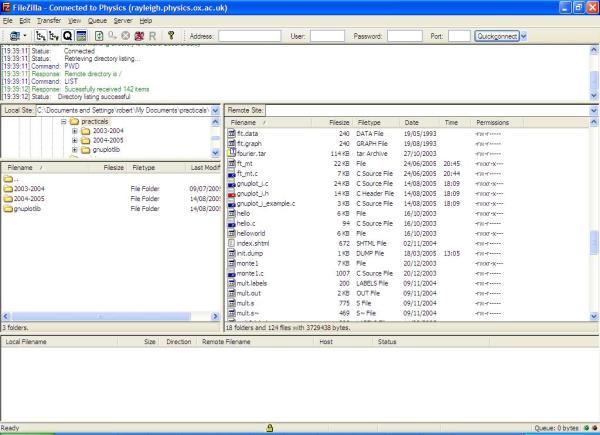Sort remote list by Date column
This screenshot has height=435, width=600.
coord(420,122)
